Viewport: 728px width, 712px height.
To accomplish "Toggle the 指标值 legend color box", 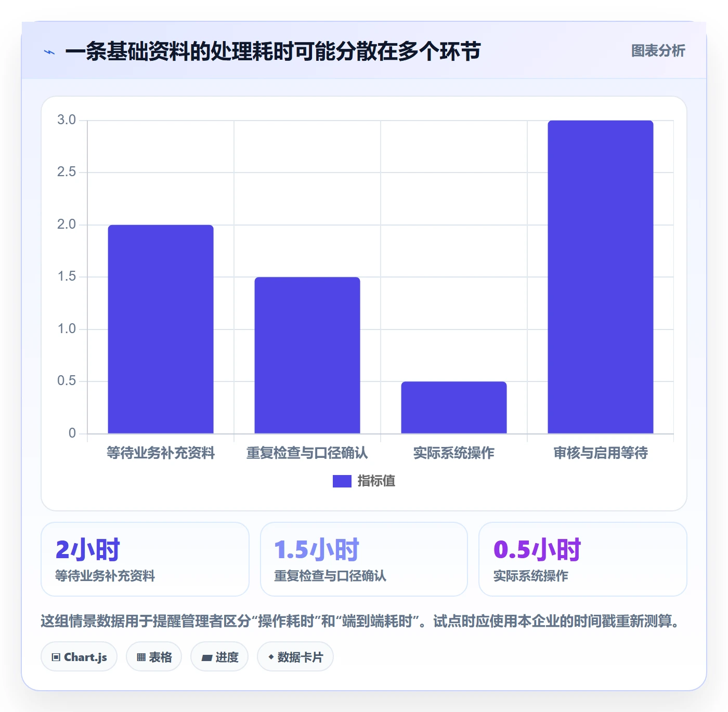I will [342, 481].
